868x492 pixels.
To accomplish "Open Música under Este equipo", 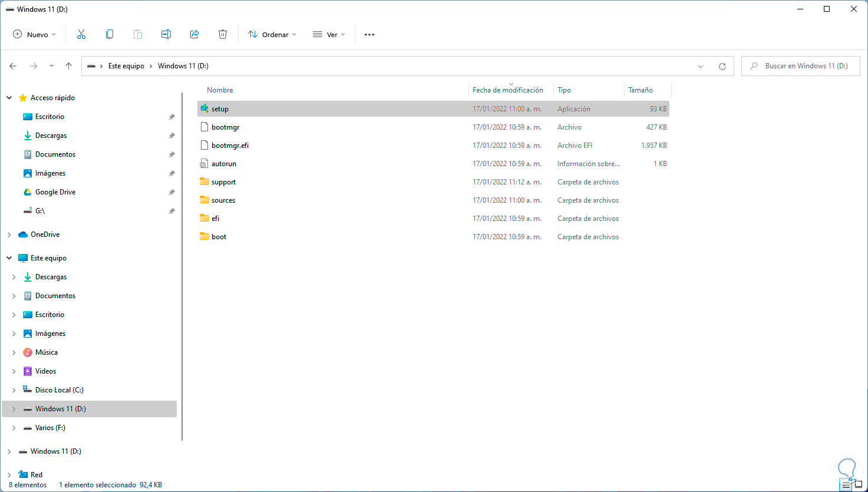I will [47, 352].
